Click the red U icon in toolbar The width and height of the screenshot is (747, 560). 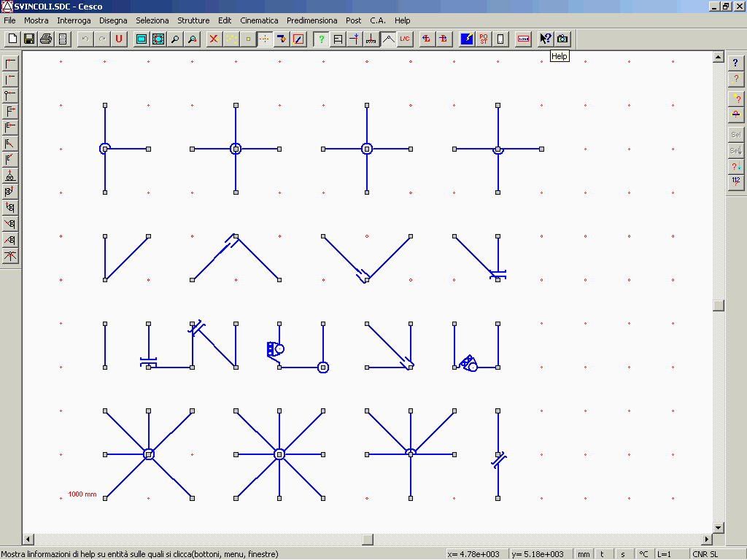(x=118, y=39)
